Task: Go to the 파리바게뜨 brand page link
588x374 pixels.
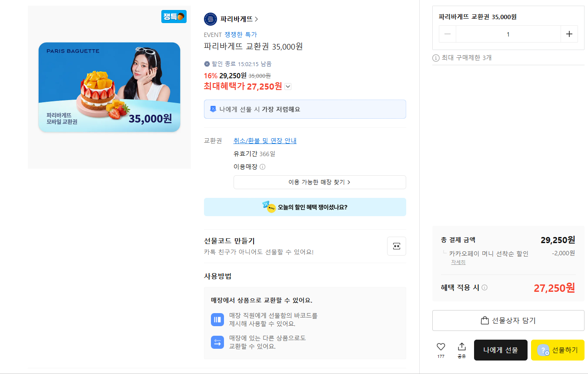Action: 239,19
